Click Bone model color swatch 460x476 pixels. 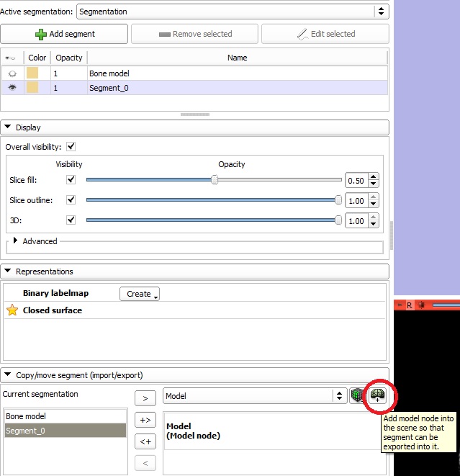coord(32,73)
